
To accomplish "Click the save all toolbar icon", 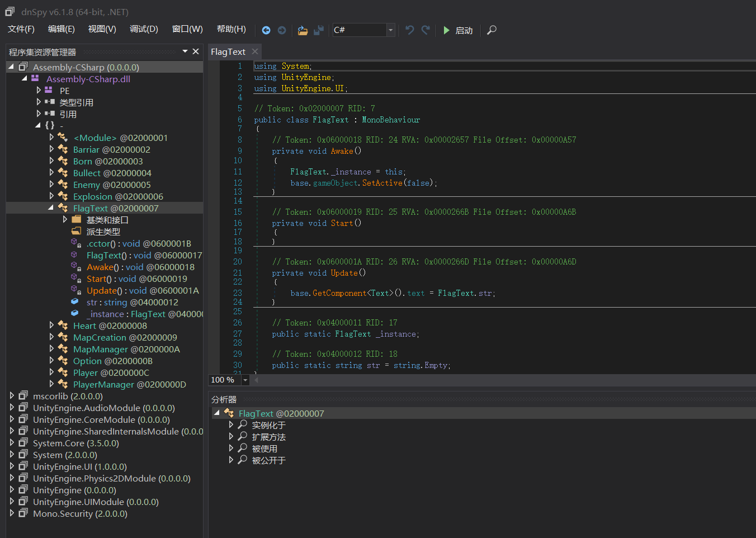I will 319,30.
